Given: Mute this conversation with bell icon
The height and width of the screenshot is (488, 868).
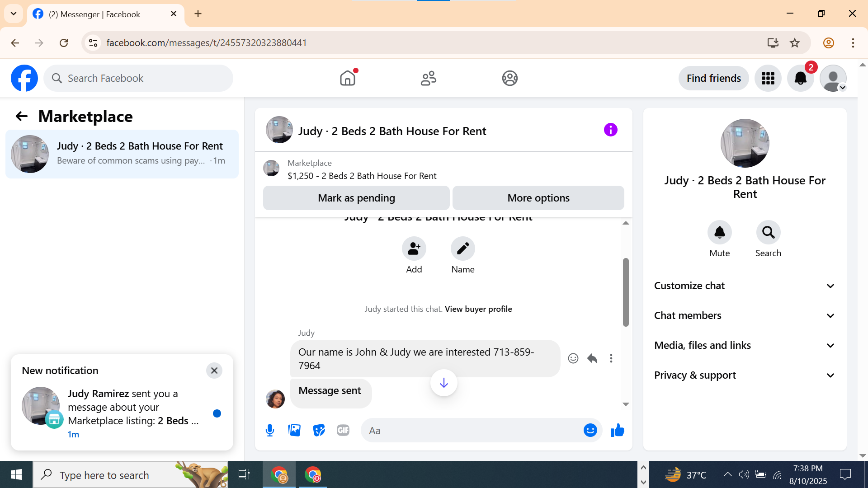Looking at the screenshot, I should [719, 233].
